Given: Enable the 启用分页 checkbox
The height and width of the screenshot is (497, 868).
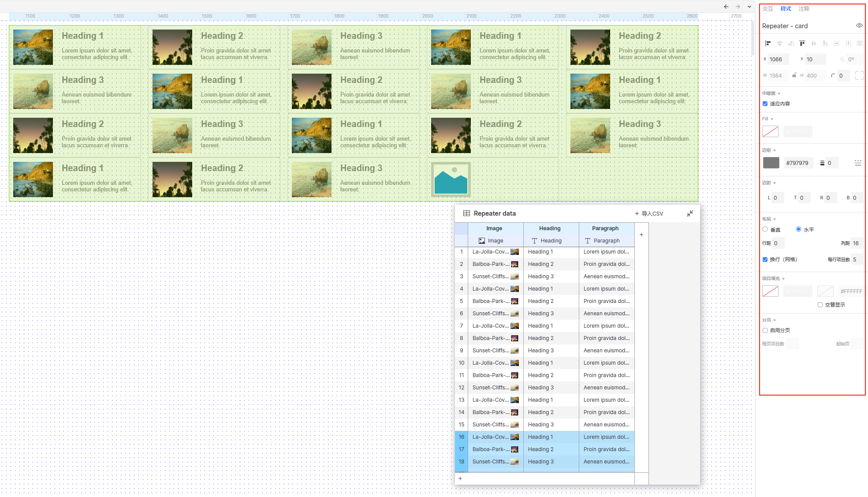Looking at the screenshot, I should (765, 330).
